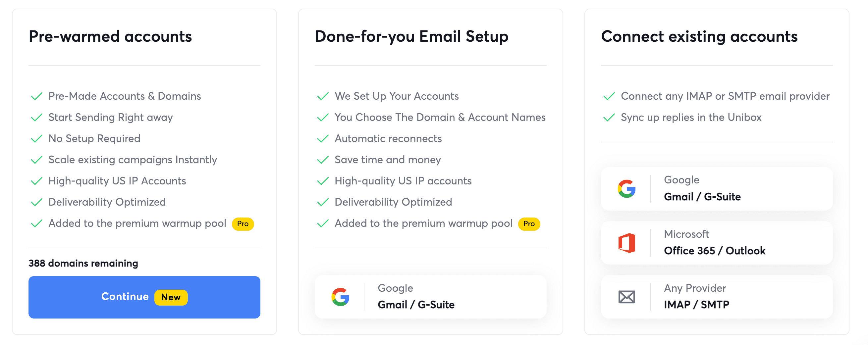Click the Pre-warmed accounts heading
Screen dimensions: 868x345
(110, 36)
